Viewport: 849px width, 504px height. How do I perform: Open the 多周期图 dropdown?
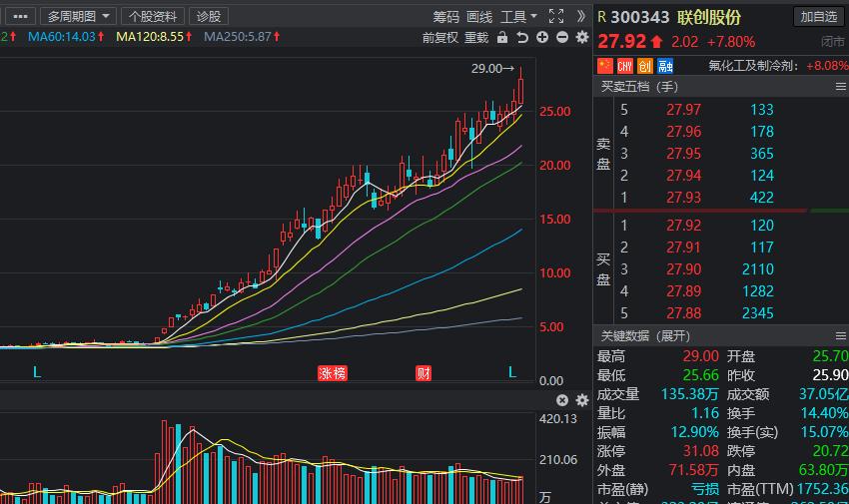click(80, 16)
